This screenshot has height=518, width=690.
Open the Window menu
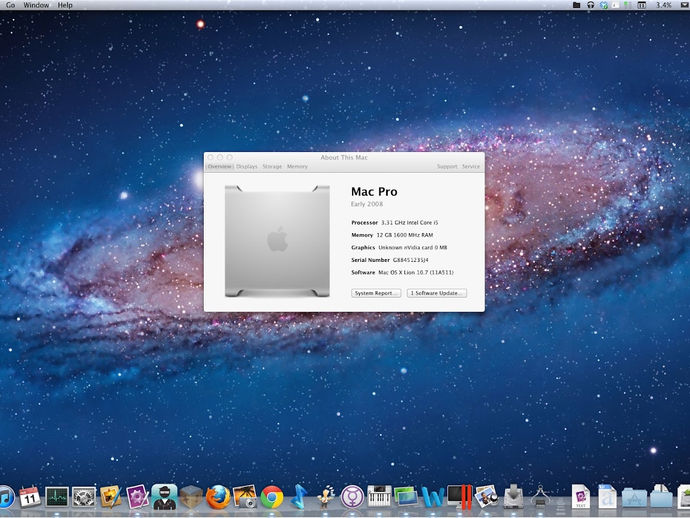36,5
